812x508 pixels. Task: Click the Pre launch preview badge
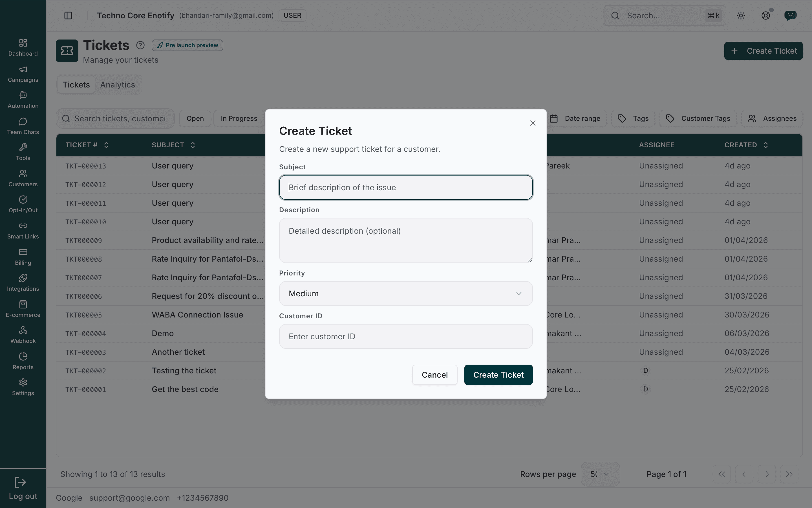click(187, 45)
